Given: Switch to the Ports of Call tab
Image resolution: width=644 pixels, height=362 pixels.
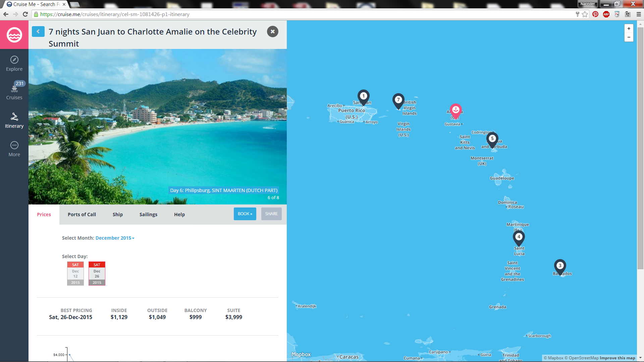Looking at the screenshot, I should pyautogui.click(x=82, y=215).
